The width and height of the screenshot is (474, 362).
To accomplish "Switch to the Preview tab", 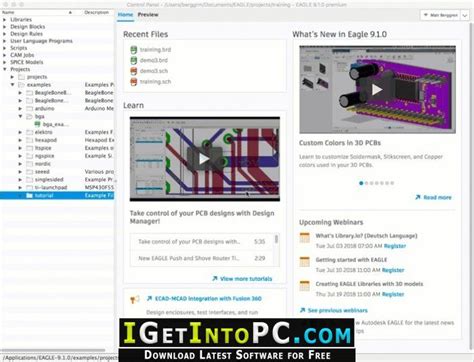I will coord(148,15).
